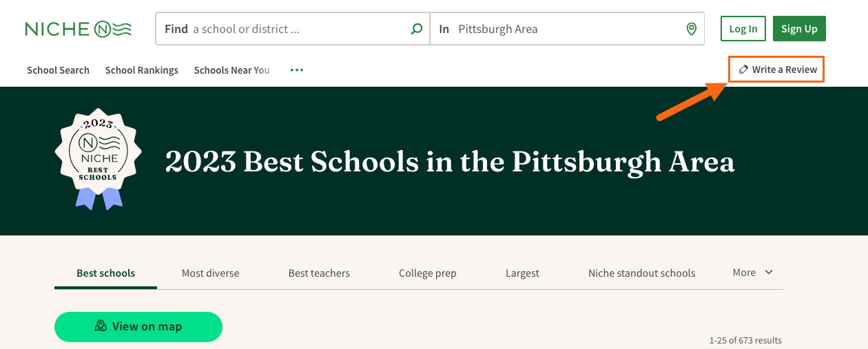Click the 2023 Niche Best Schools badge
Screen dimensions: 868x349
tap(98, 159)
